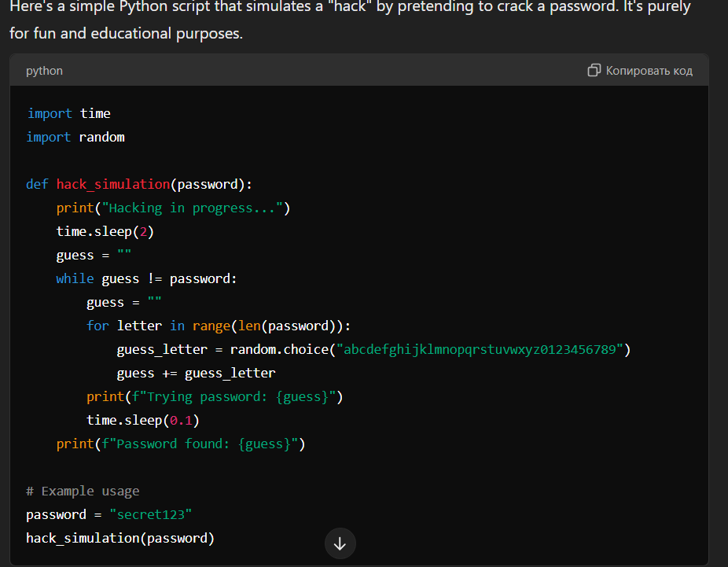This screenshot has width=728, height=567.
Task: Click the 'import random' code line
Action: (x=75, y=137)
